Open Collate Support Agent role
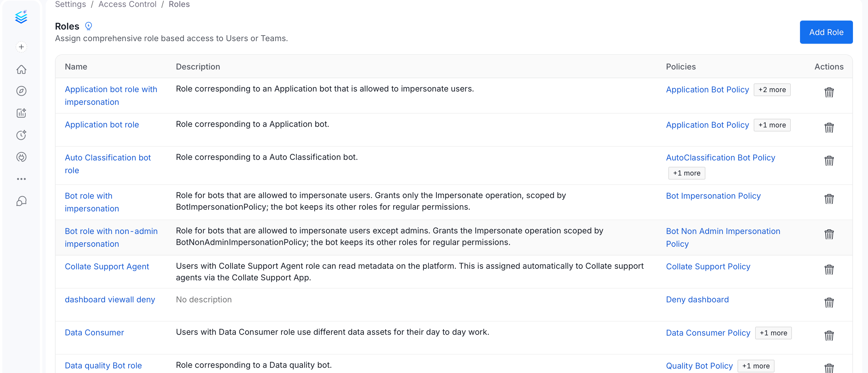 click(107, 267)
